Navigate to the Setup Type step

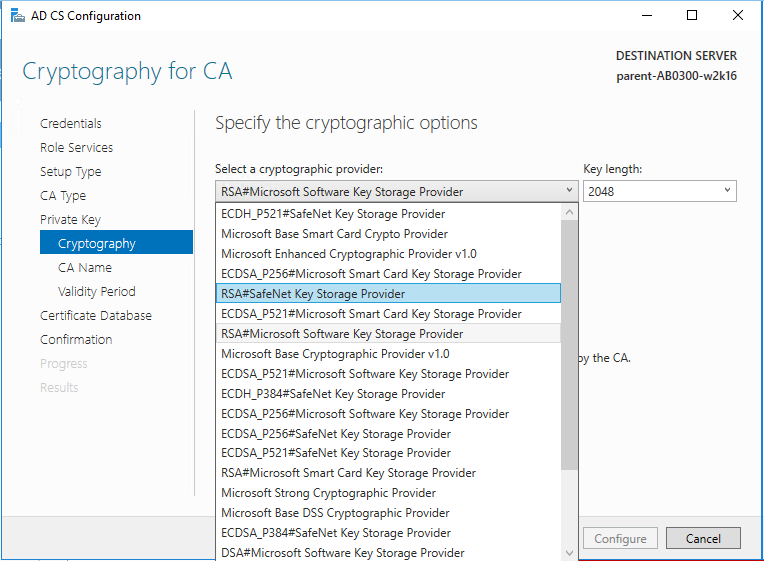(x=71, y=172)
